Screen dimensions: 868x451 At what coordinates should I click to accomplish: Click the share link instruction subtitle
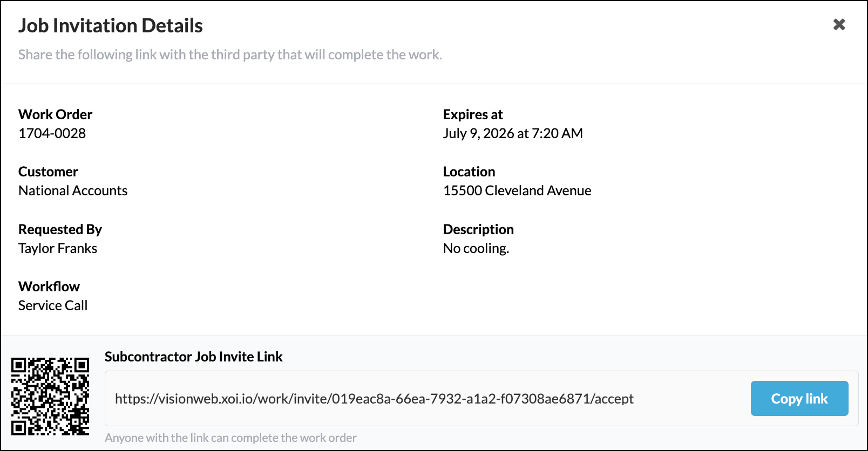pos(230,54)
